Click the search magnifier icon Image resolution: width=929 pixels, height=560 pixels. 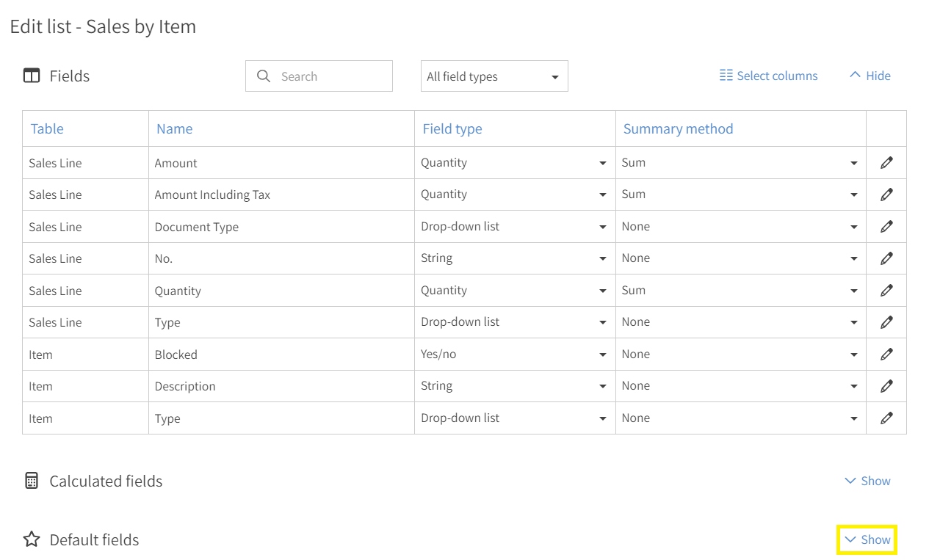(264, 76)
